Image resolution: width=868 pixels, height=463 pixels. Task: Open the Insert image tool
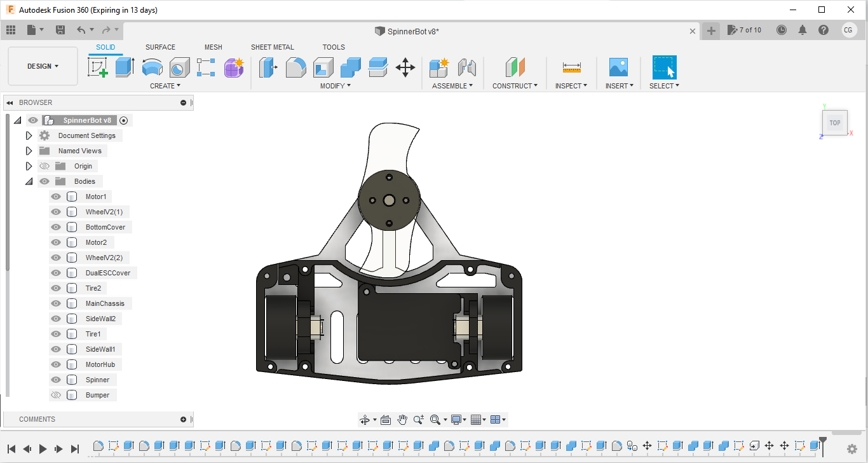[618, 67]
